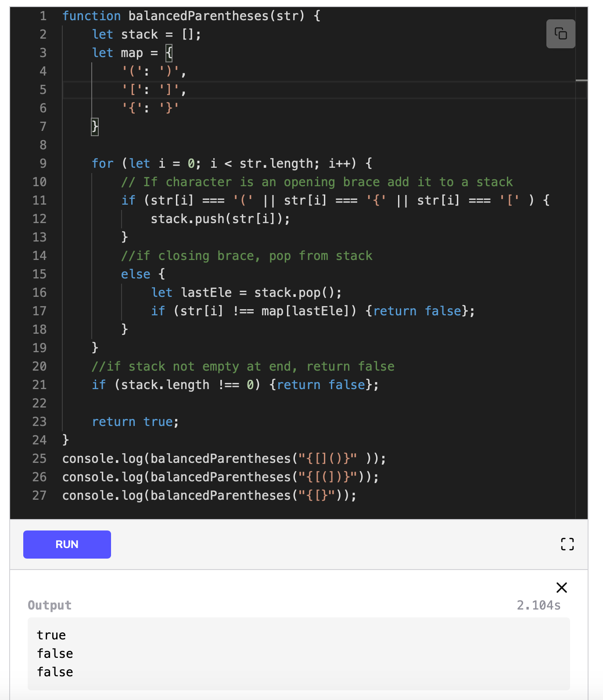603x700 pixels.
Task: Click the 'Output' heading label
Action: pos(50,605)
